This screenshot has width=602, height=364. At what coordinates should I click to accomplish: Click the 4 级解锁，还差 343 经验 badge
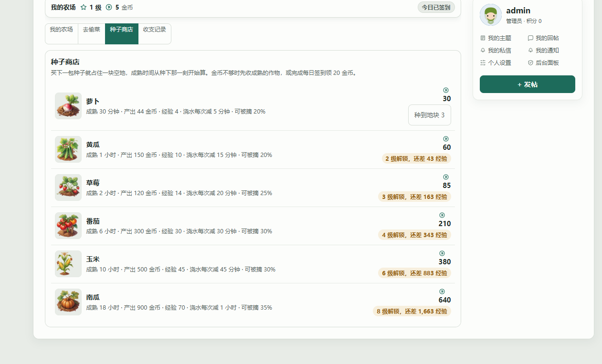[414, 235]
